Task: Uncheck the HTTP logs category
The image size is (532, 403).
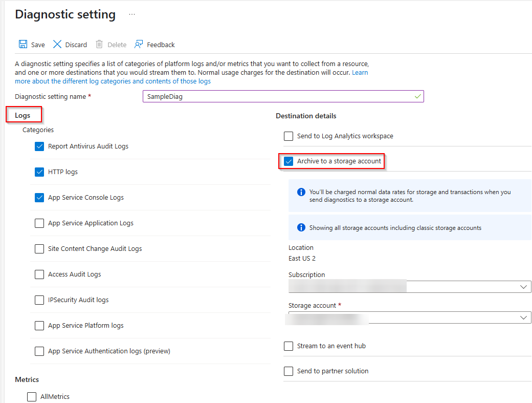Action: tap(39, 172)
